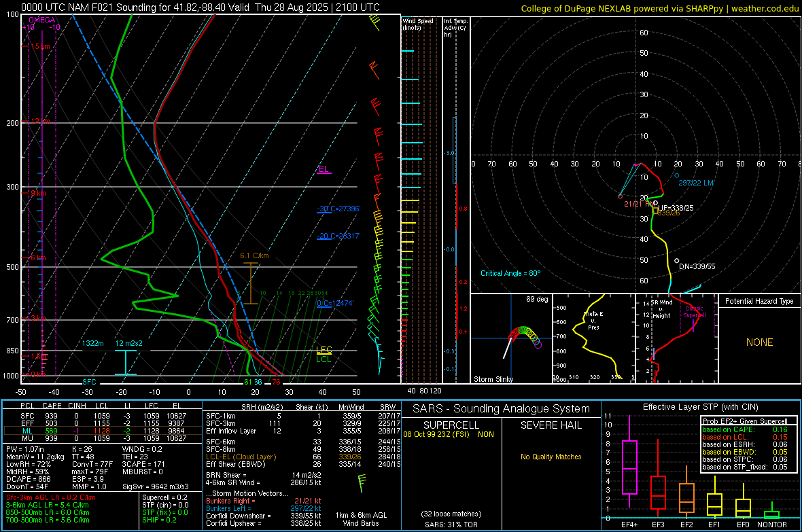Viewport: 802px width, 532px height.
Task: Click the '1km & 6km AGL Wind Barbs' caption
Action: pyautogui.click(x=361, y=519)
